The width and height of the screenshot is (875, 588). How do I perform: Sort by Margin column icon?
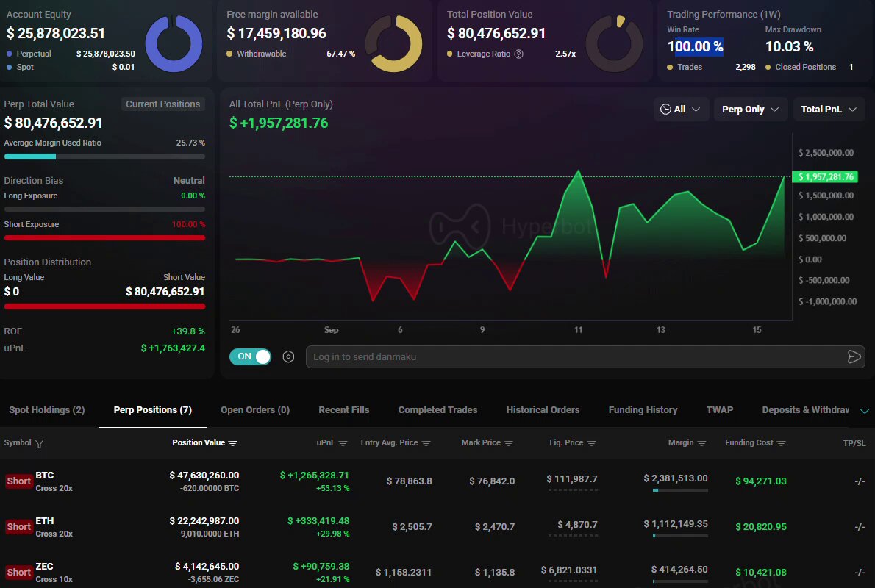[x=702, y=443]
